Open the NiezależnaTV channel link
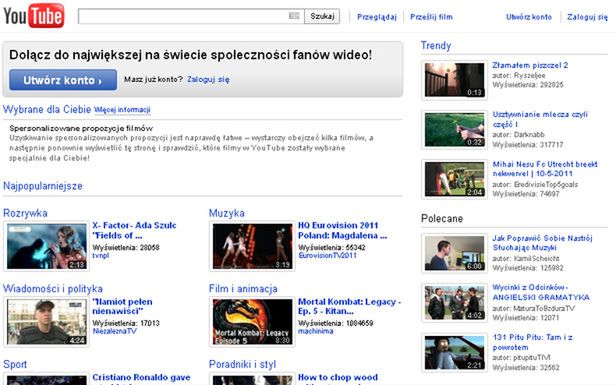 (x=114, y=331)
